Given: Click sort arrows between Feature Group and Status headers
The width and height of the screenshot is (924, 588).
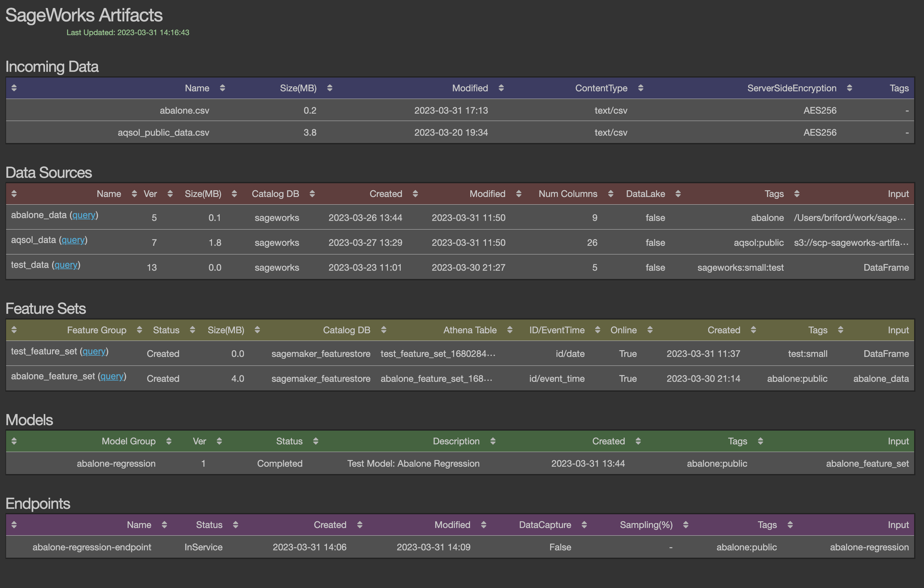Looking at the screenshot, I should point(139,330).
